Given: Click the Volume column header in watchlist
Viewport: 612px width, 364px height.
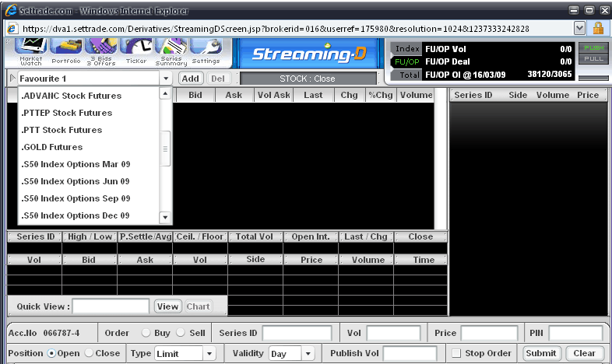Looking at the screenshot, I should [416, 95].
